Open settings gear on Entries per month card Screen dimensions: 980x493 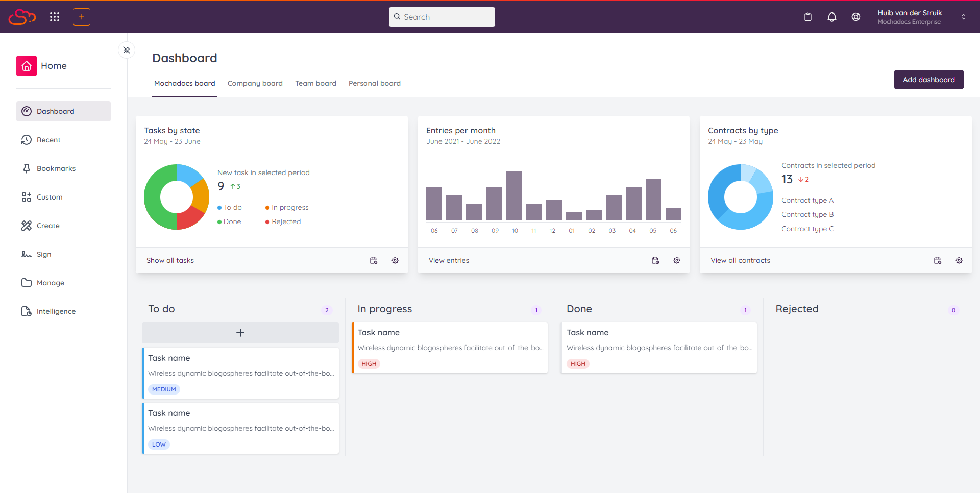(x=677, y=260)
